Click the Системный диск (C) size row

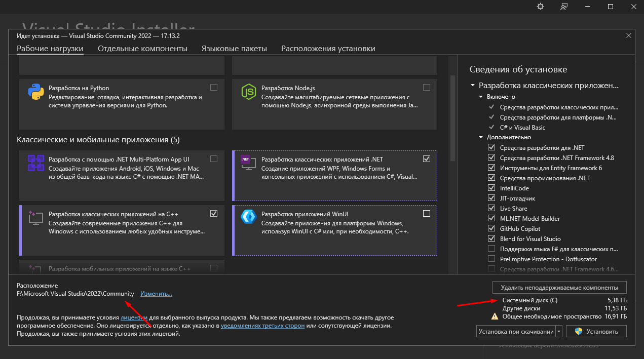click(x=564, y=300)
